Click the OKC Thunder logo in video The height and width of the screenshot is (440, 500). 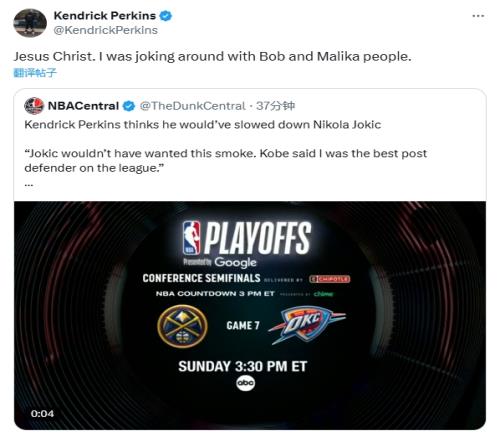307,326
